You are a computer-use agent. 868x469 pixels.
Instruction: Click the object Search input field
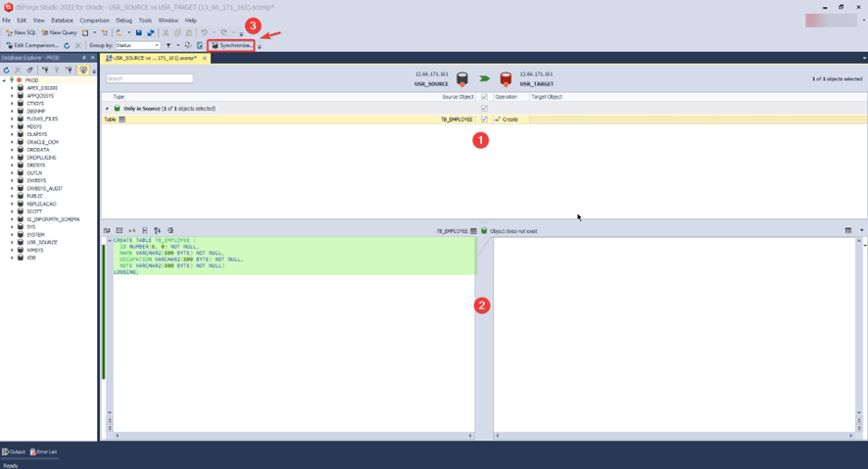tap(149, 78)
